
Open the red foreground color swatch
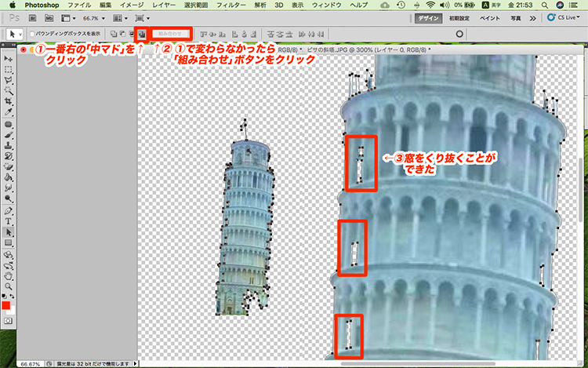click(x=5, y=305)
